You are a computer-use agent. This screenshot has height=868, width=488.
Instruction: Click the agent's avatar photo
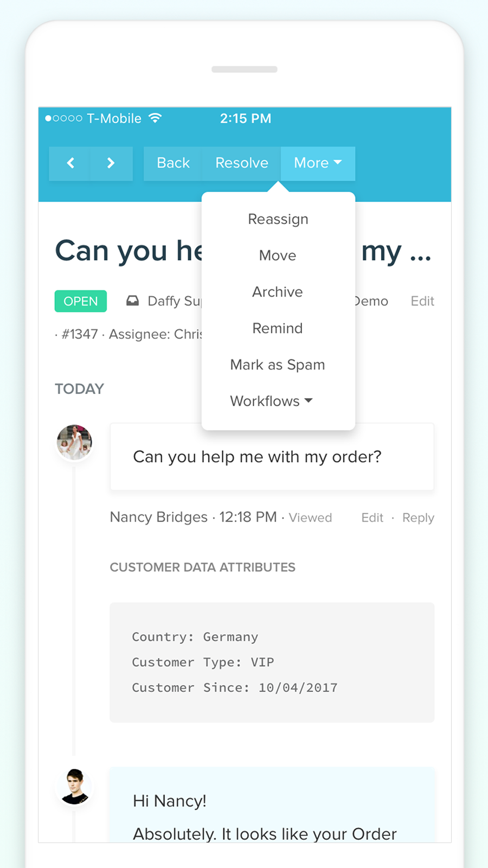[74, 786]
